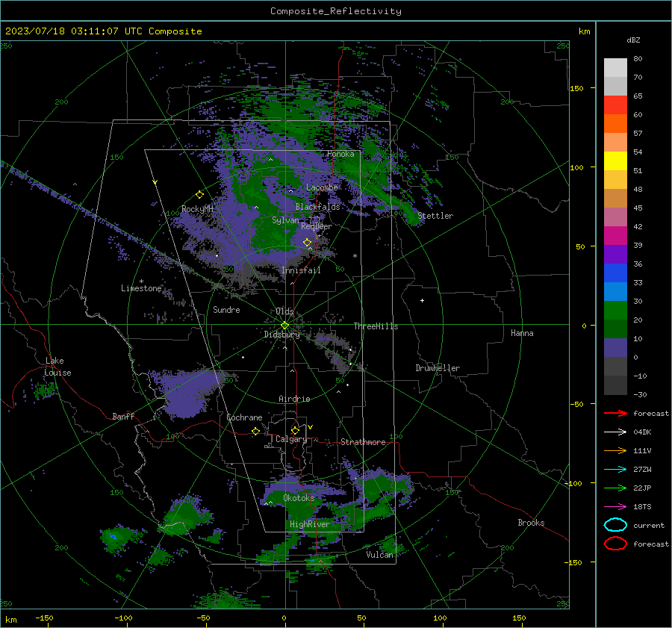Click the km unit label at bottom left

11,620
